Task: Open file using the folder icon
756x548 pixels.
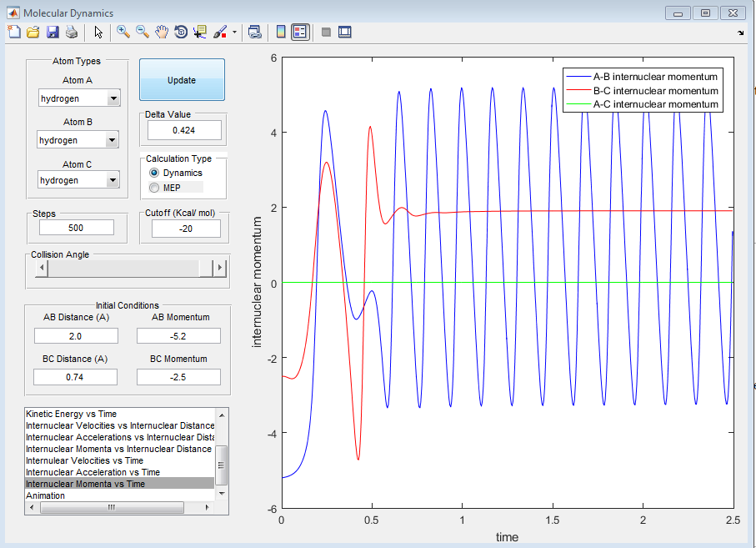Action: (x=33, y=32)
